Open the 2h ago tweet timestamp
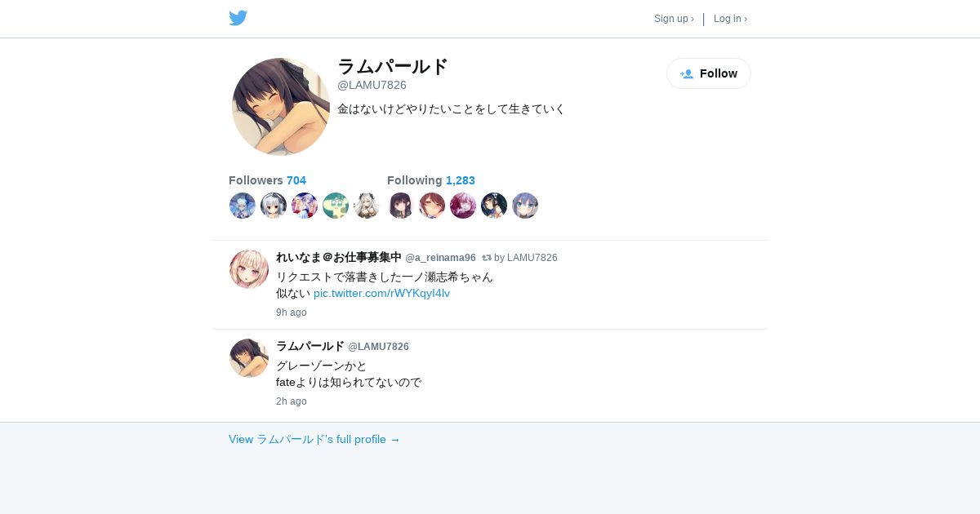The image size is (980, 514). pyautogui.click(x=292, y=401)
